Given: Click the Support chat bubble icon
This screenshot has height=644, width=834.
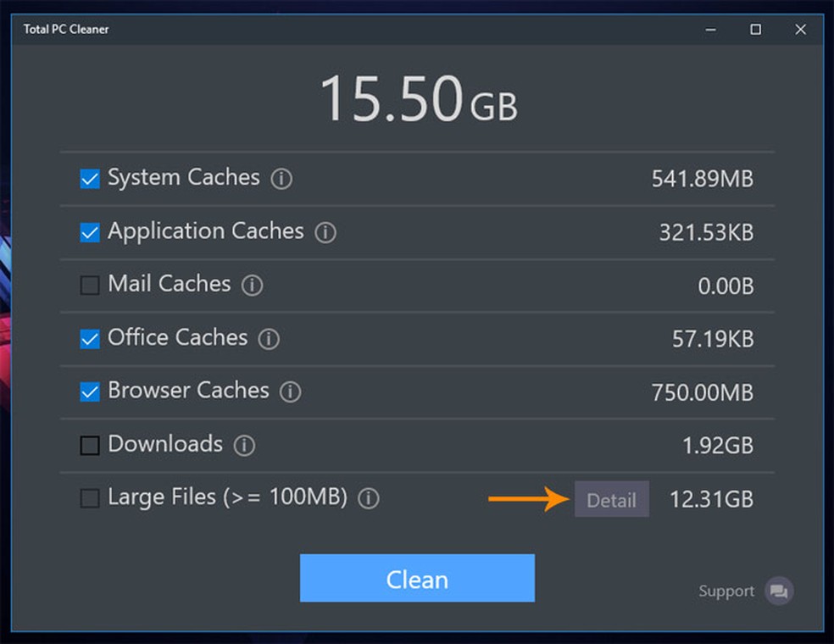Looking at the screenshot, I should 779,591.
